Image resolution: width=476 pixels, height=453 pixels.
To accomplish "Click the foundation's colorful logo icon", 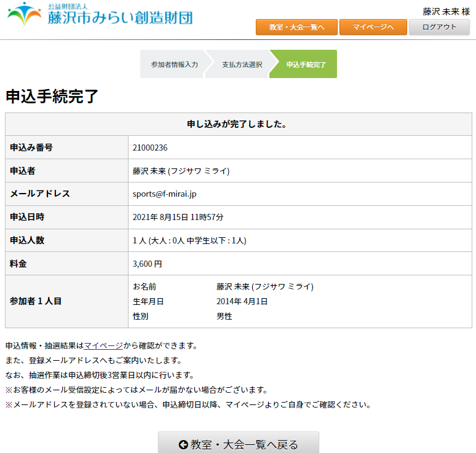I will tap(25, 15).
